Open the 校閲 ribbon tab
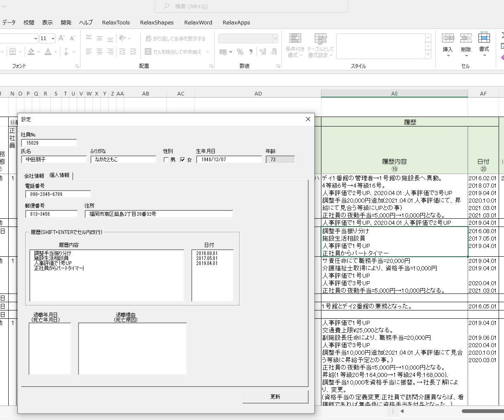 29,22
